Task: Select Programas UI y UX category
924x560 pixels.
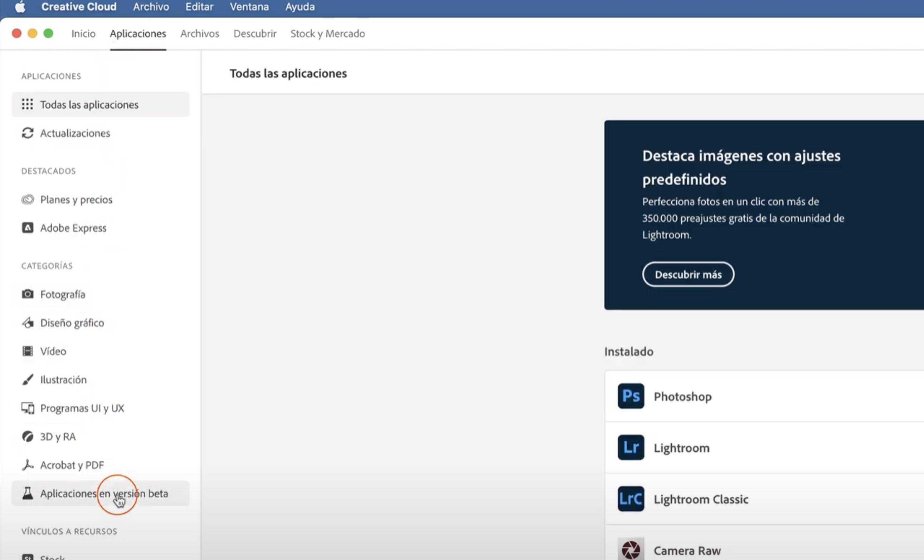Action: (x=82, y=408)
